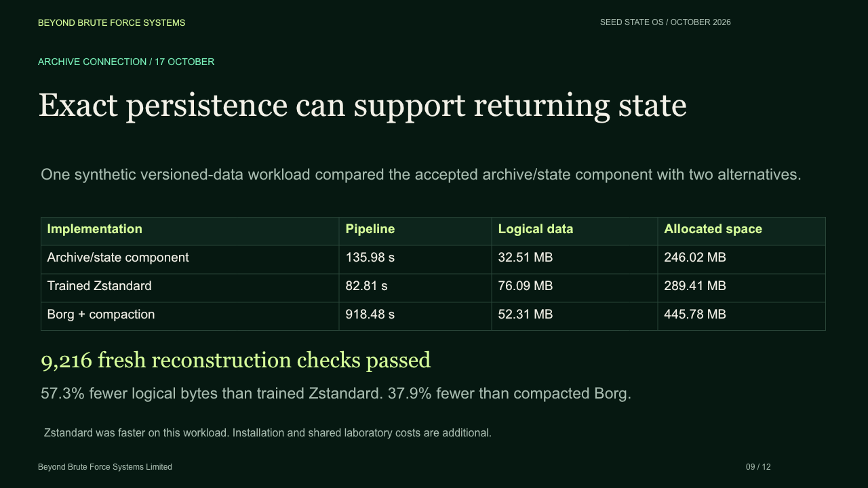This screenshot has height=488, width=868.
Task: Select the "Logical data" column header
Action: point(574,231)
